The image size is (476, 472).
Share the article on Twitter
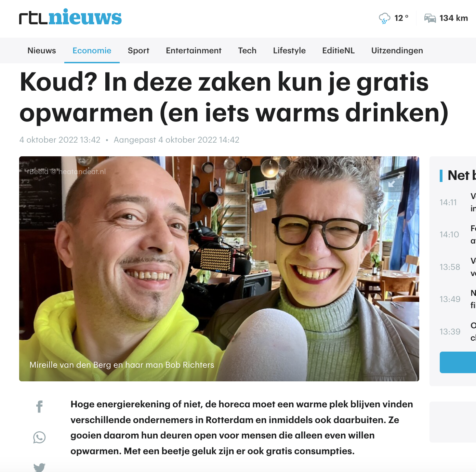pyautogui.click(x=39, y=467)
